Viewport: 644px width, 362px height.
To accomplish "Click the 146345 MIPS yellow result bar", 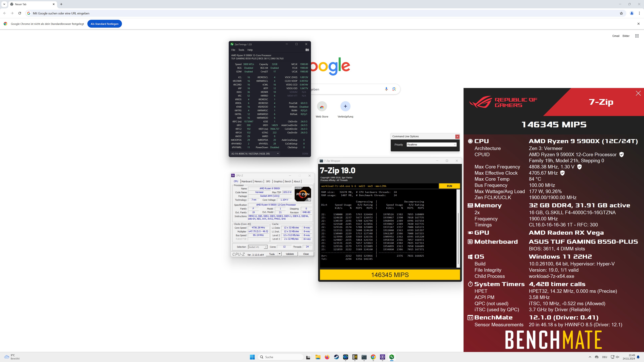I will point(390,275).
